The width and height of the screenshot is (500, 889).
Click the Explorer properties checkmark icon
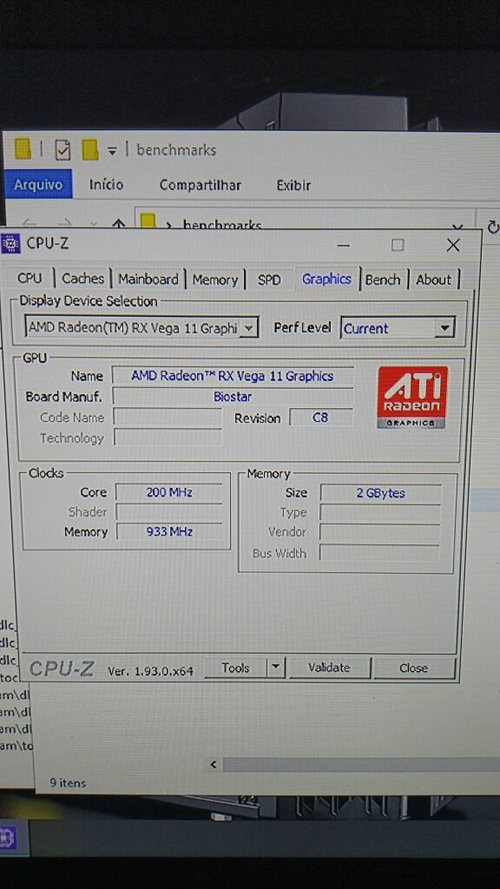[x=63, y=150]
